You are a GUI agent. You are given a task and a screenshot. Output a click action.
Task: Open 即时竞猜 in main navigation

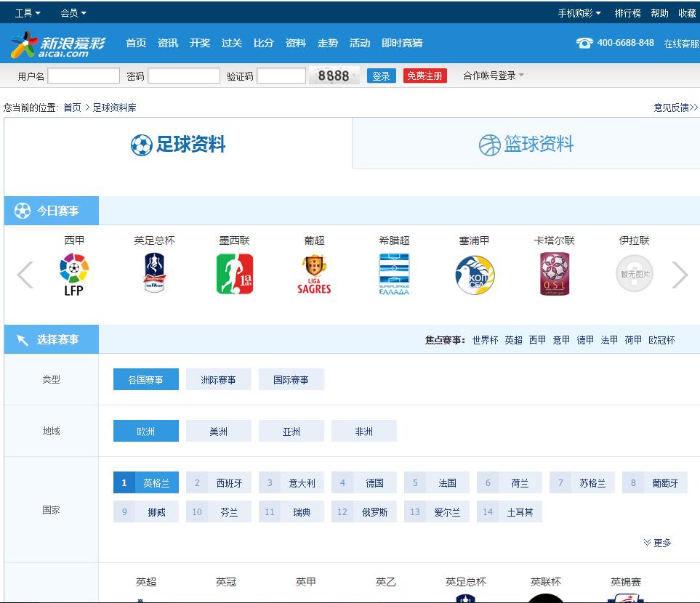click(402, 43)
